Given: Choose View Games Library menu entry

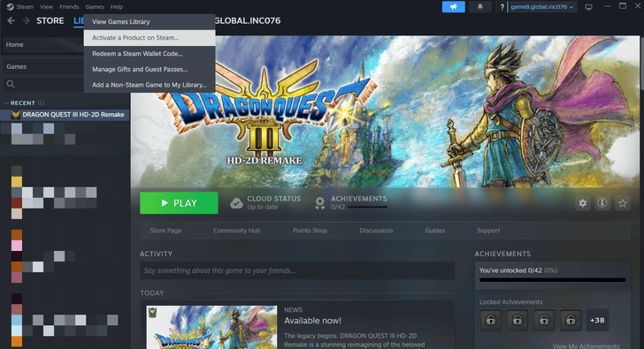Looking at the screenshot, I should [149, 22].
